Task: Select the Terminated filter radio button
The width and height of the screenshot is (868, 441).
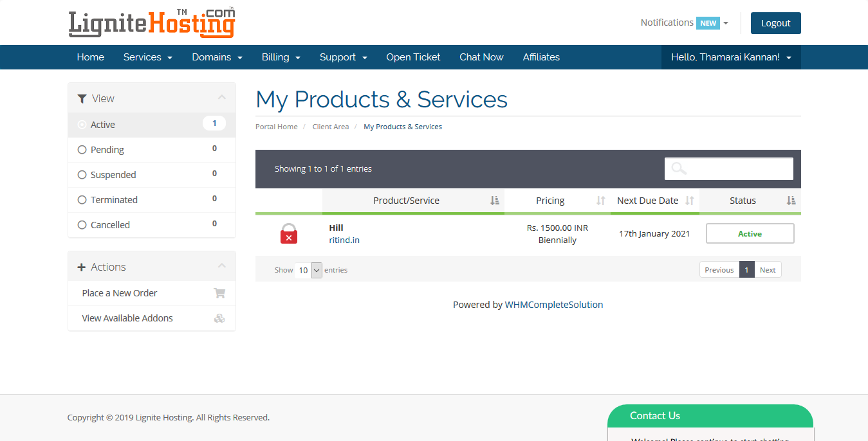Action: click(x=82, y=200)
